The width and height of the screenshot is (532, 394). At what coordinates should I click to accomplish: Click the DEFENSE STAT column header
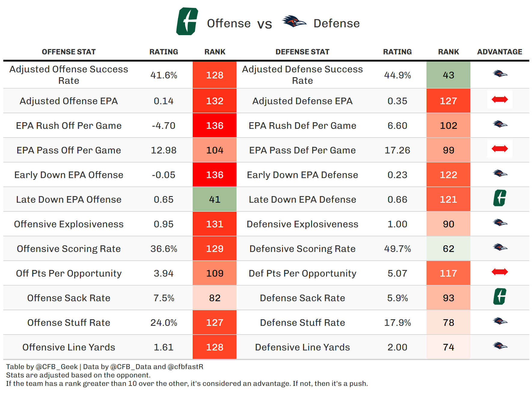[x=302, y=52]
